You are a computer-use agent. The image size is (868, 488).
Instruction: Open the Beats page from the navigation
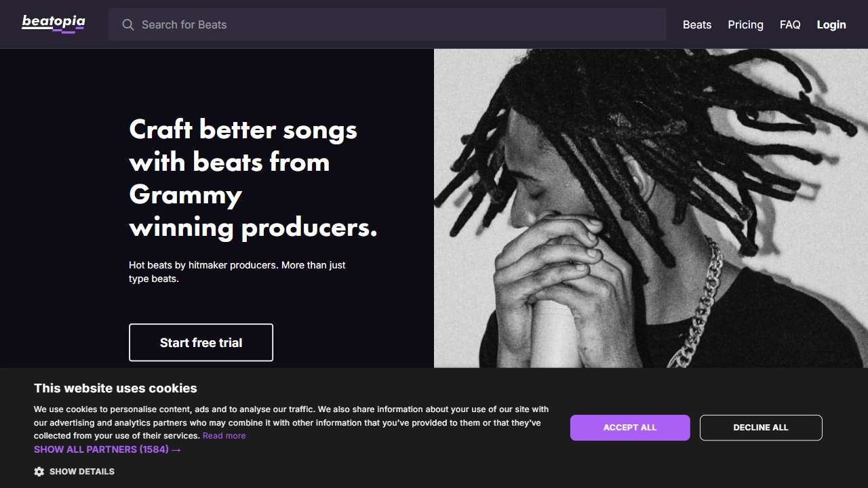[x=697, y=24]
